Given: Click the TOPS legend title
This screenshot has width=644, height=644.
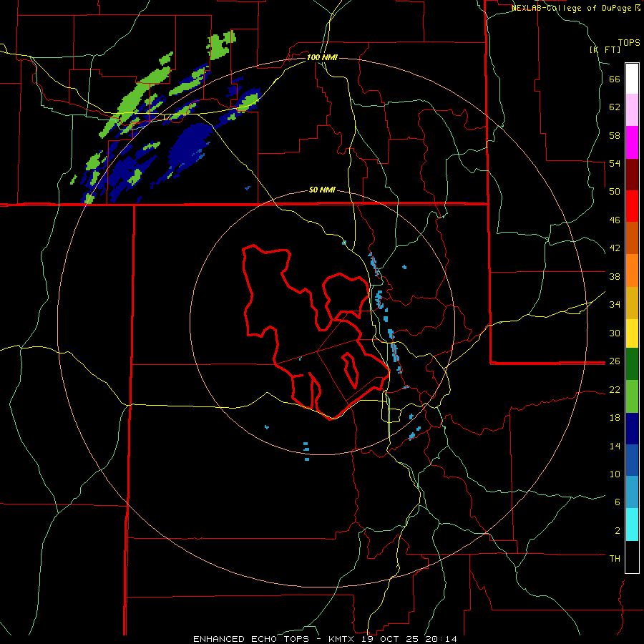Looking at the screenshot, I should pos(629,42).
